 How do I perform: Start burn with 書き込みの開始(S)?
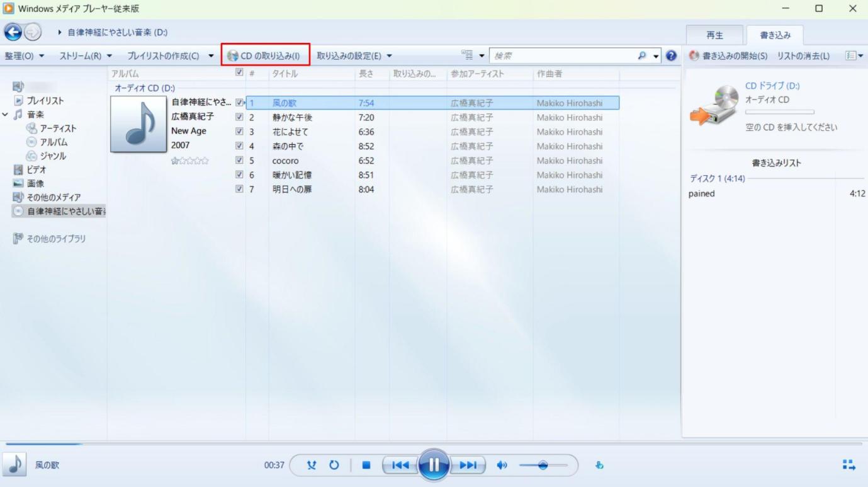pos(729,56)
